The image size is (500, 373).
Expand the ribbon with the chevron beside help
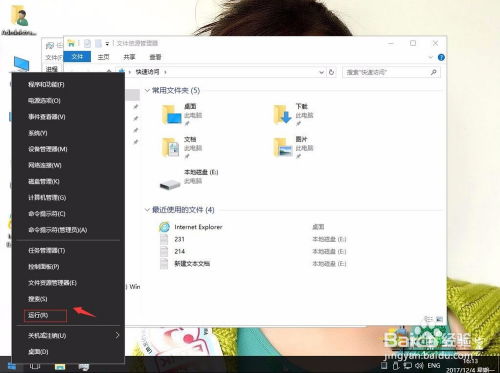pyautogui.click(x=430, y=57)
